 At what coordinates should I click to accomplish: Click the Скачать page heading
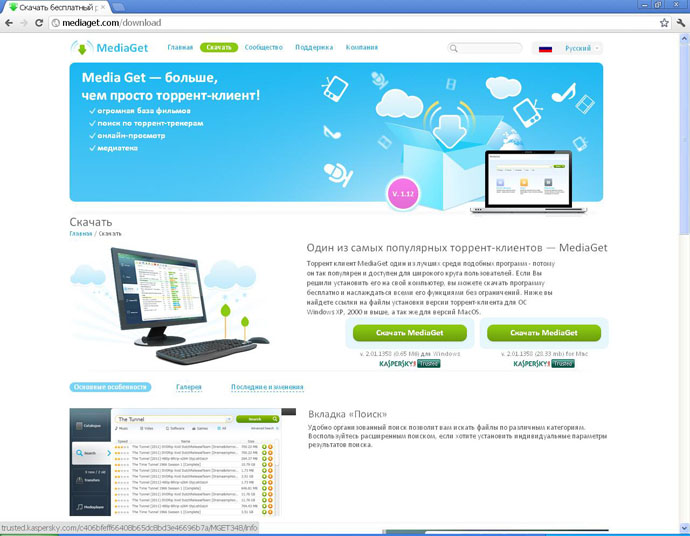(91, 222)
